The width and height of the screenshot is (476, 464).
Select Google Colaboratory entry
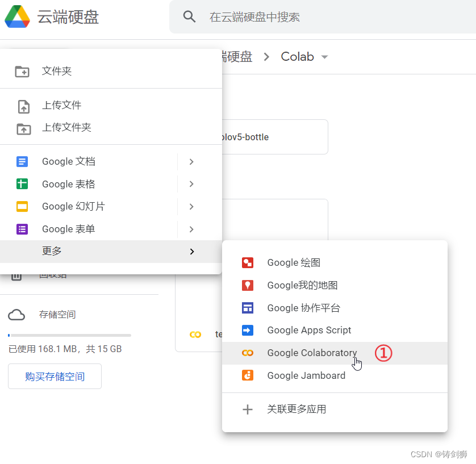[335, 353]
